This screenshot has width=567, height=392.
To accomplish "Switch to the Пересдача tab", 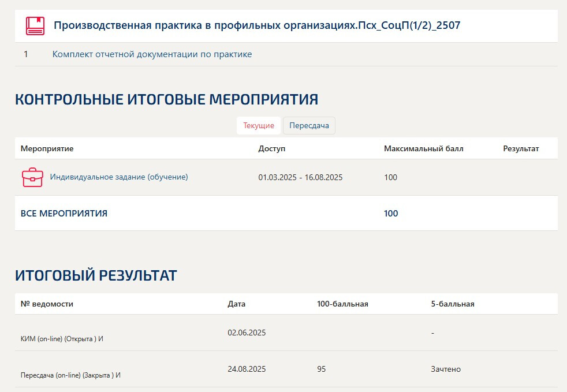I will pos(309,125).
